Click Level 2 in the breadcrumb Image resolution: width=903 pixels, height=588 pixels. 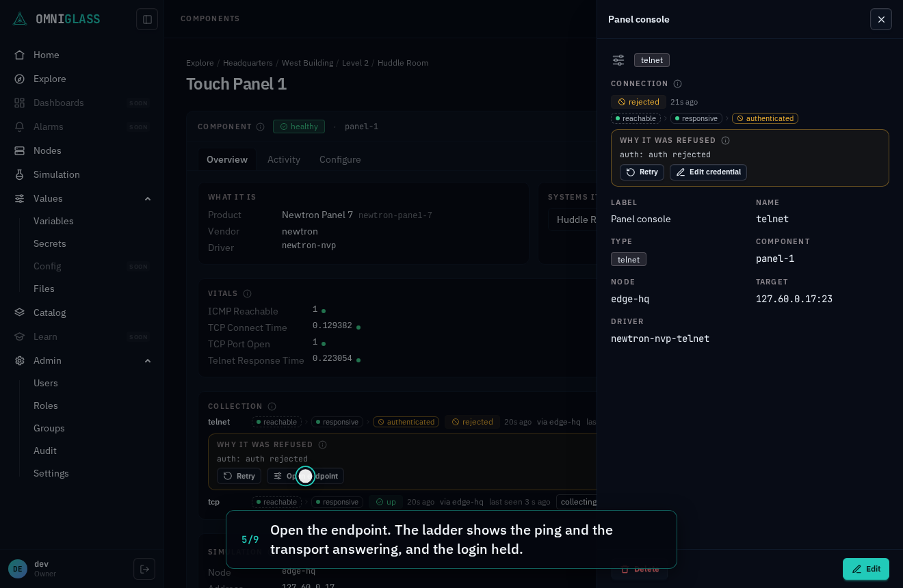[x=355, y=63]
